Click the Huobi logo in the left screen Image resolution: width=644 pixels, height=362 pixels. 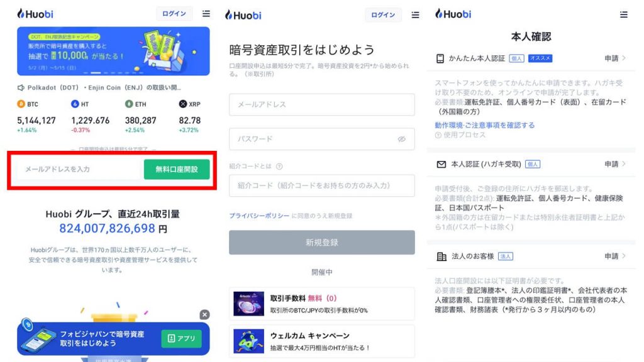(35, 14)
